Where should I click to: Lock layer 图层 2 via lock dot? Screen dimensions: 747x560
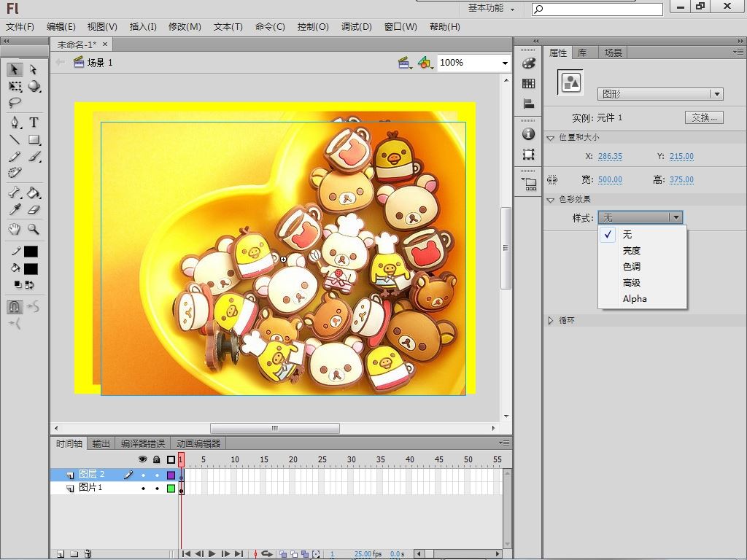point(158,475)
